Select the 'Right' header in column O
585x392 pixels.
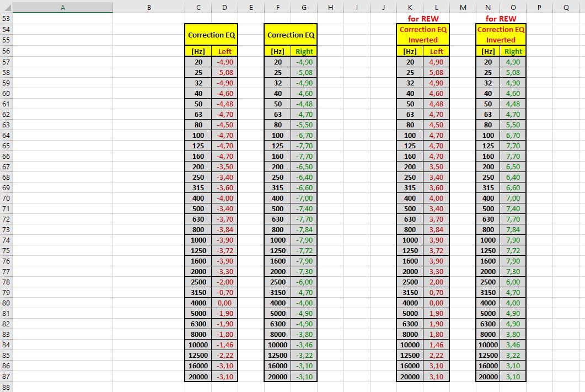pyautogui.click(x=513, y=51)
